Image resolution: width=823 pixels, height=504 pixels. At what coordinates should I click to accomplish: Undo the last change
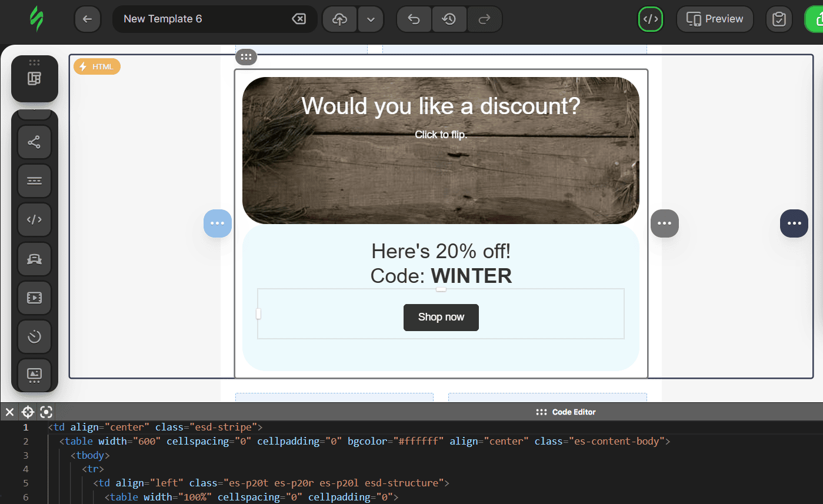(x=414, y=19)
